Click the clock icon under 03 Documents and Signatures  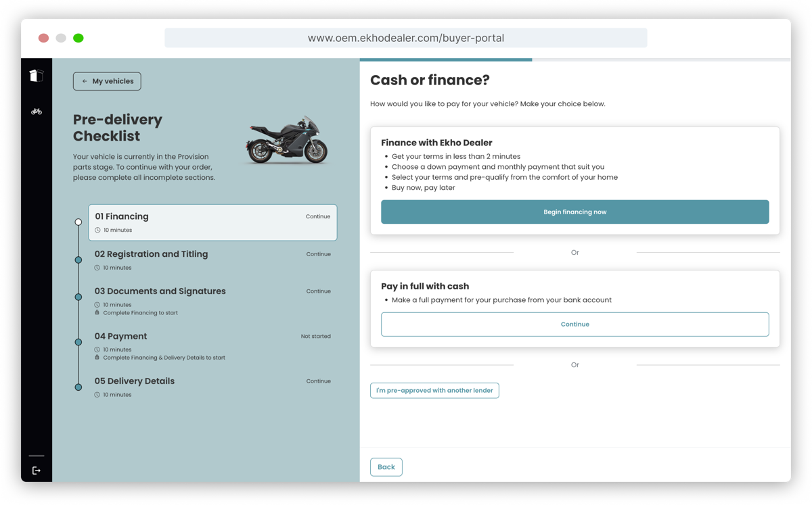[x=97, y=305]
